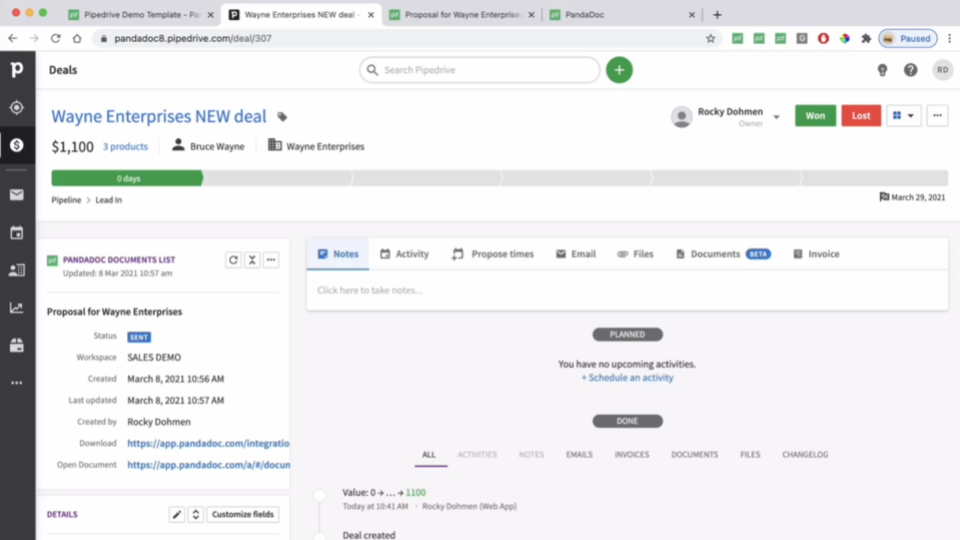This screenshot has height=540, width=960.
Task: Open the RD user avatar menu
Action: [x=942, y=70]
